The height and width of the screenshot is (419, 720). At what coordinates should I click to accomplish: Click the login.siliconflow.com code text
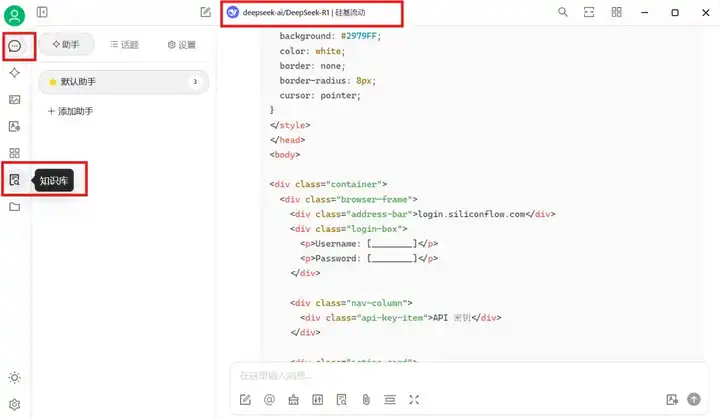point(471,214)
